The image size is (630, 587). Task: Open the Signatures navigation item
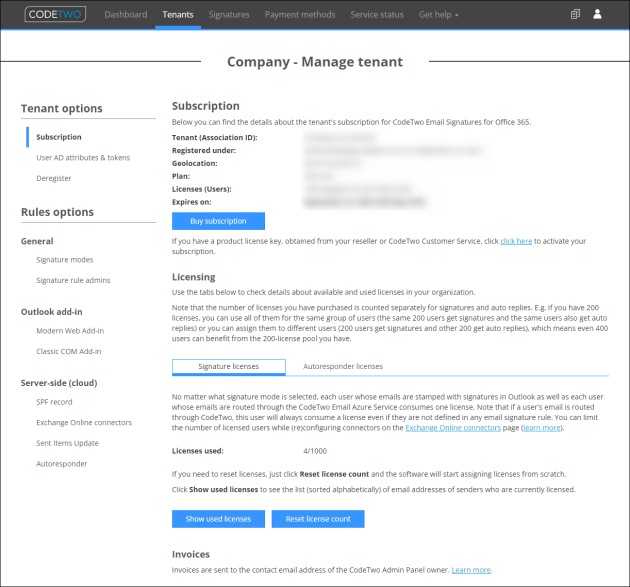(229, 15)
